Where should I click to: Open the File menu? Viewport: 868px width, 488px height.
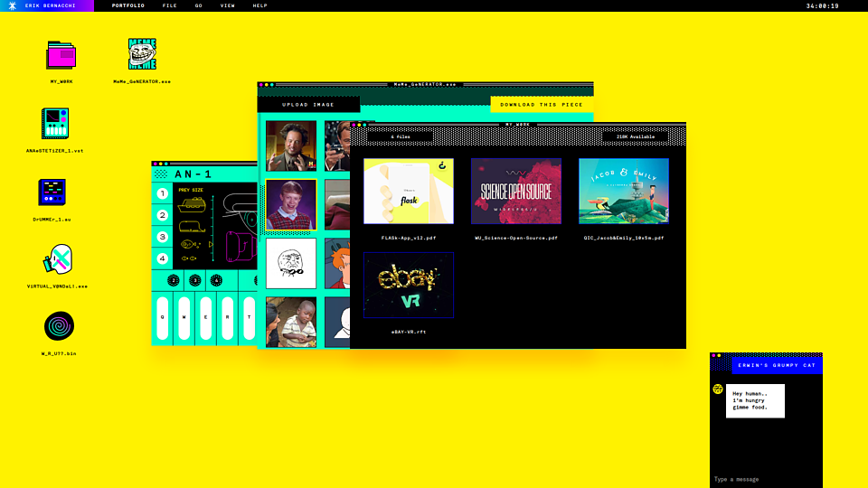tap(169, 5)
